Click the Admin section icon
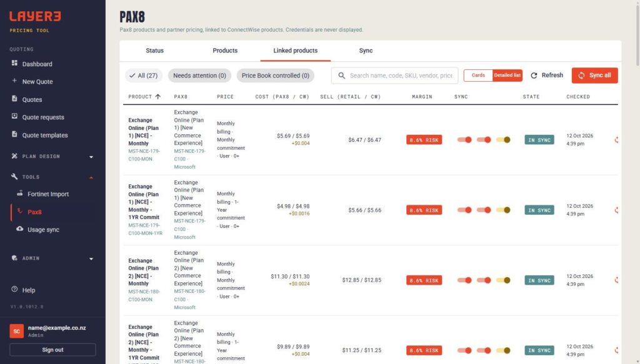Screen dimensions: 640x364 coord(14,258)
